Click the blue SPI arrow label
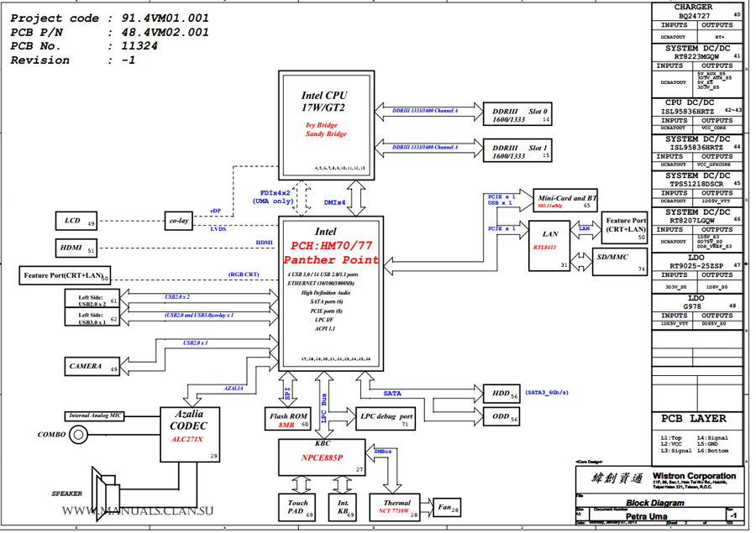This screenshot has width=756, height=533. (288, 393)
